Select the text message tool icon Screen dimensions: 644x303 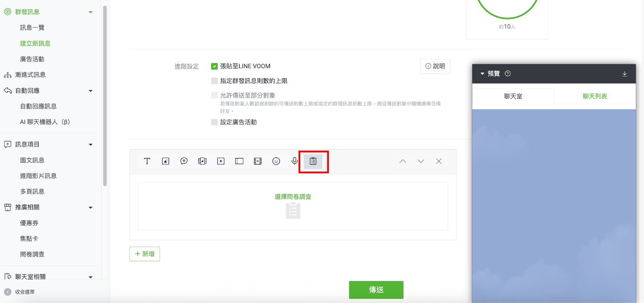147,161
